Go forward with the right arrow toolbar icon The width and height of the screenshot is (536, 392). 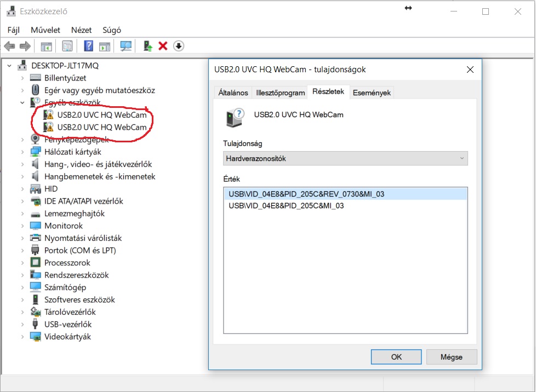[x=25, y=46]
